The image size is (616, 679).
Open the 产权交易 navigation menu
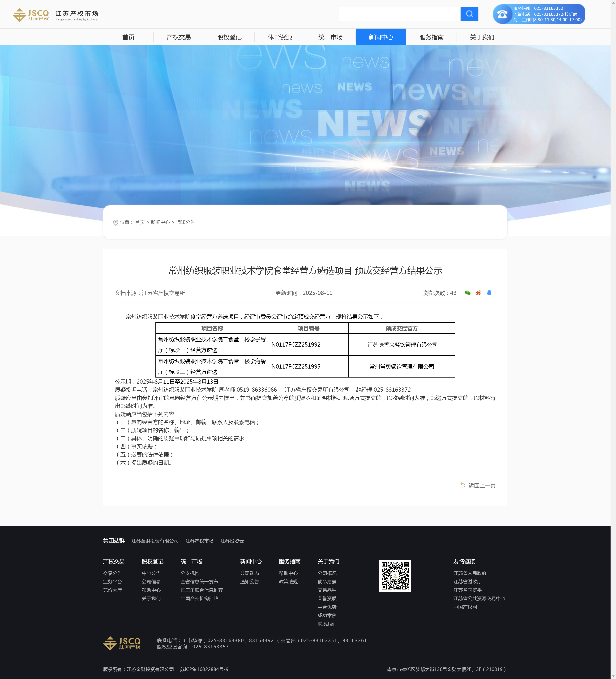(x=179, y=37)
